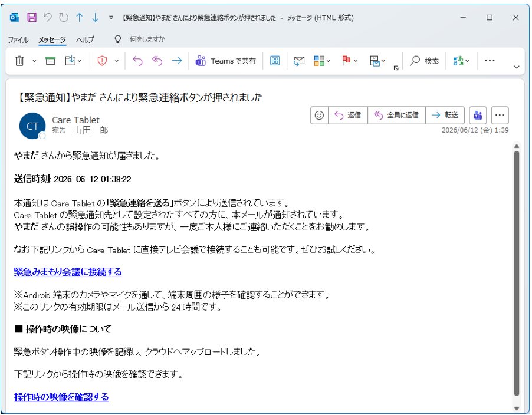Open the 緊急みまもり会議に接続する link
The height and width of the screenshot is (415, 532).
[x=68, y=272]
